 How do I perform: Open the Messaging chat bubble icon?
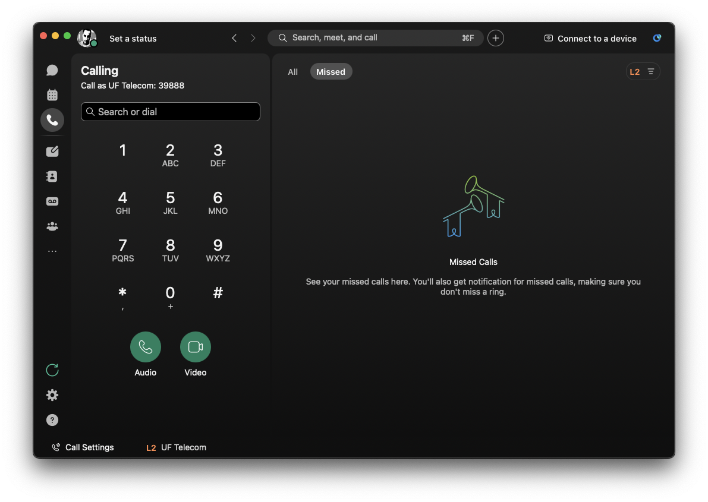click(x=52, y=70)
